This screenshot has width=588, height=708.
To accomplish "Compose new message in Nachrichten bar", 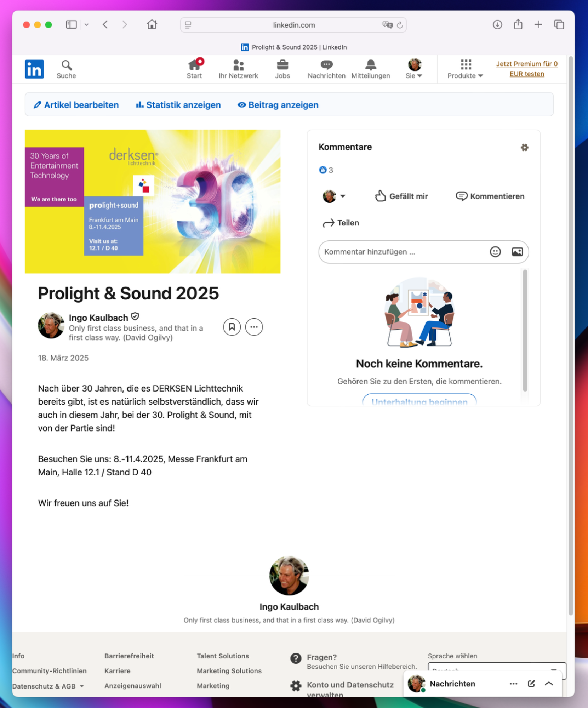I will [x=531, y=684].
